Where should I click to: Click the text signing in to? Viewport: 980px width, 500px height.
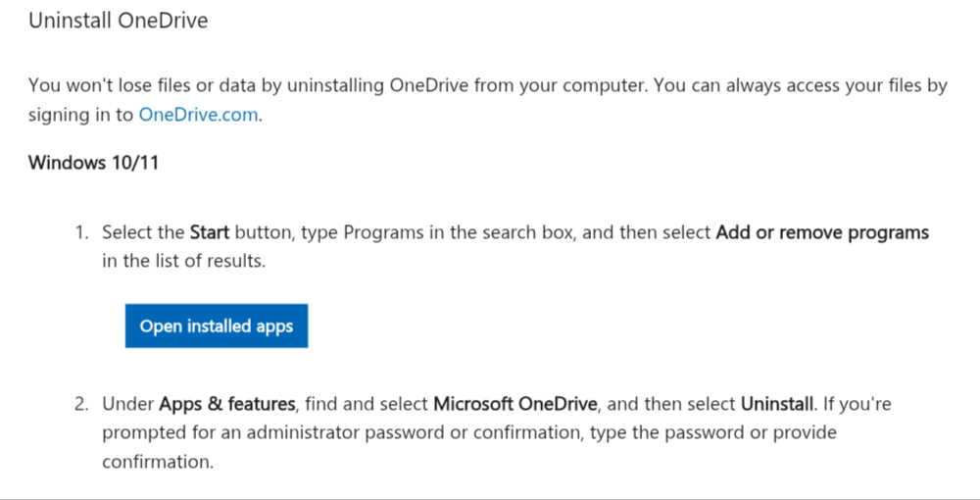pyautogui.click(x=80, y=115)
